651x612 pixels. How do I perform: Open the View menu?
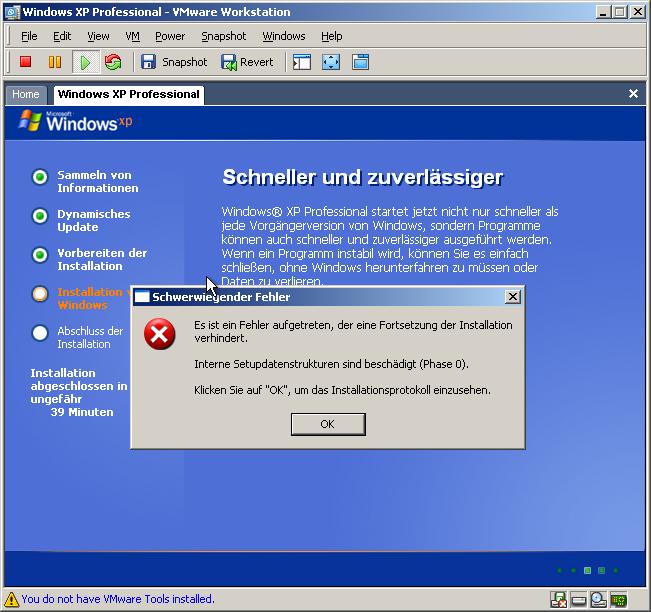pyautogui.click(x=98, y=37)
